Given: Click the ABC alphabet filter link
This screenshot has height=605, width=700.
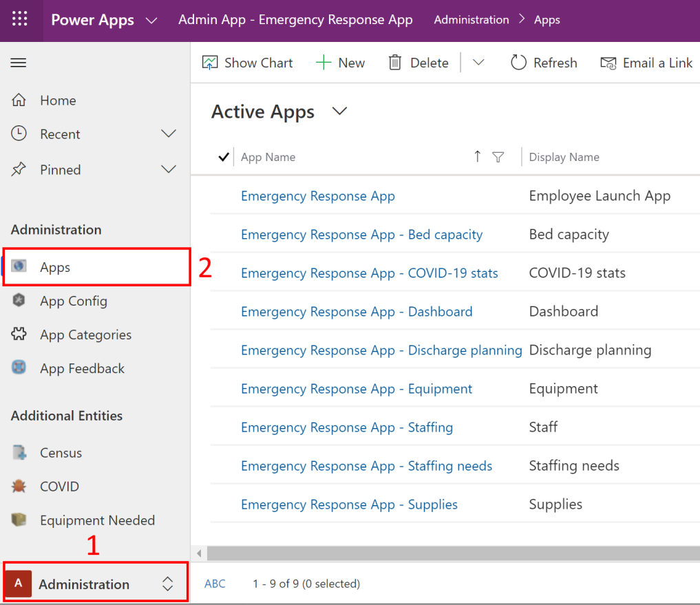Looking at the screenshot, I should 215,584.
